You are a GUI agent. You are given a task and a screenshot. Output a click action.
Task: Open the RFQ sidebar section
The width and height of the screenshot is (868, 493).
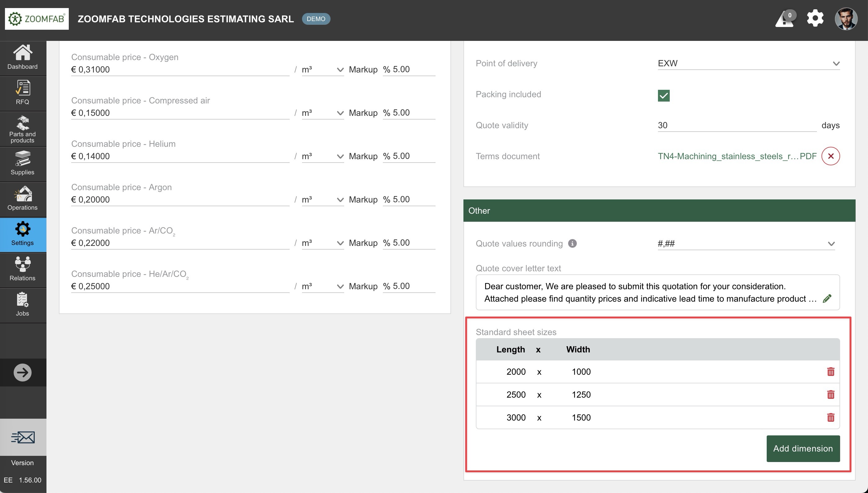[x=22, y=93]
